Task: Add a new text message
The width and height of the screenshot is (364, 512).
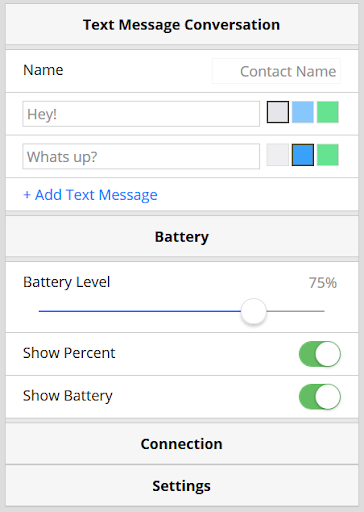Action: 90,195
